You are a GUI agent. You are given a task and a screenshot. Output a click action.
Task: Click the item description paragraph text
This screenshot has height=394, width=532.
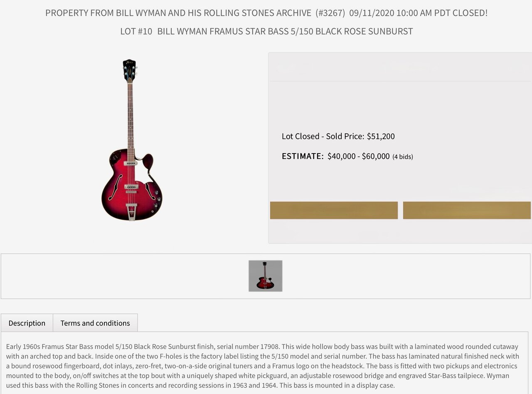click(263, 366)
